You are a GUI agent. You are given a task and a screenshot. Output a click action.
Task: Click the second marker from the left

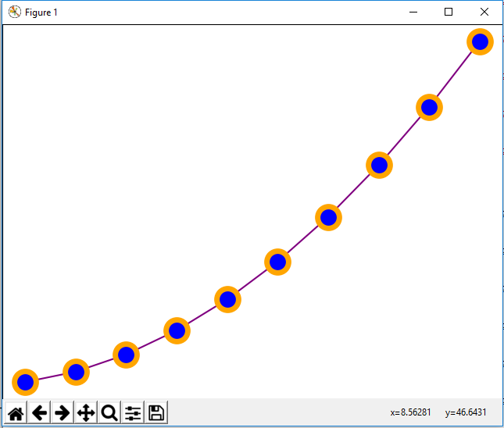[76, 372]
